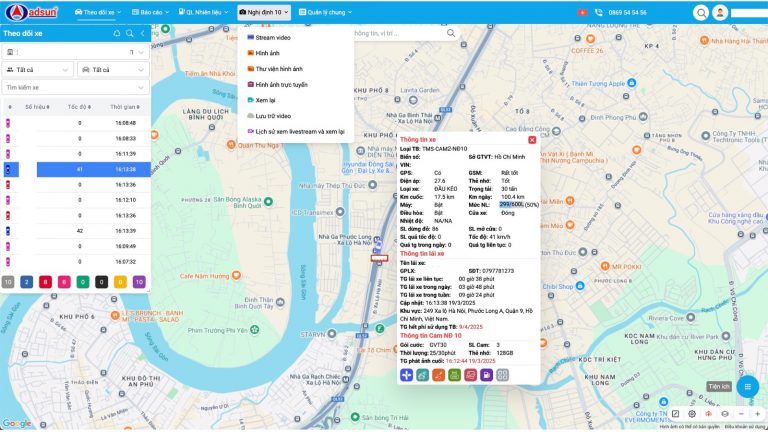This screenshot has width=768, height=432.
Task: Expand the Quản lý chung dropdown
Action: pos(324,12)
